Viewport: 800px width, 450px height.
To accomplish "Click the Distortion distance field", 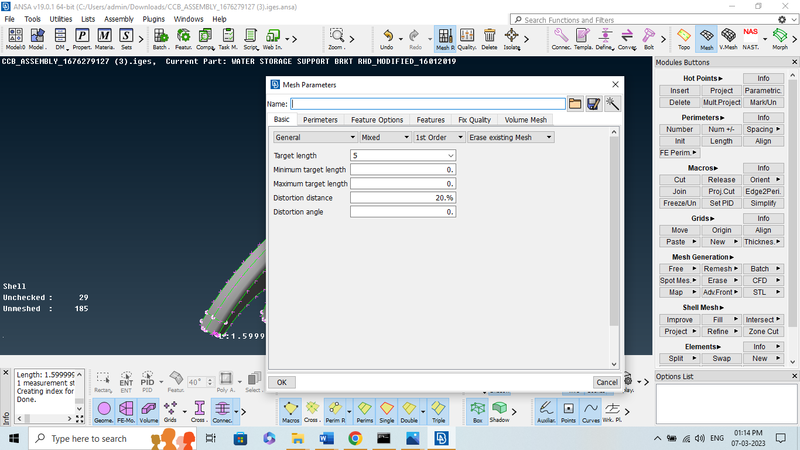I will click(403, 198).
